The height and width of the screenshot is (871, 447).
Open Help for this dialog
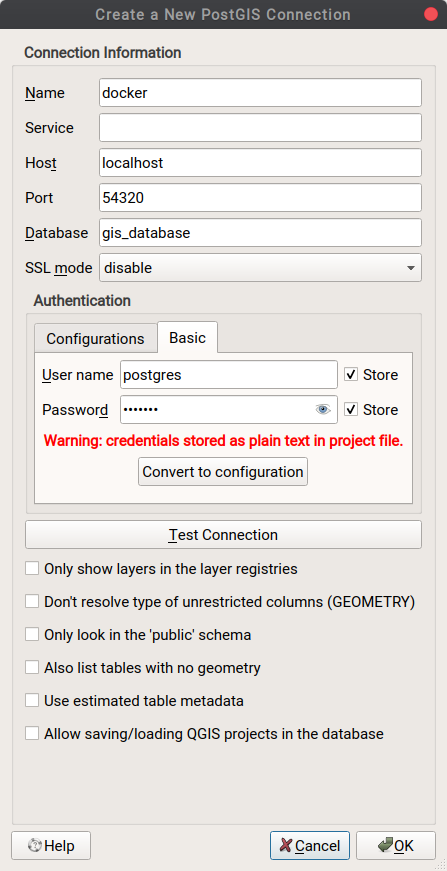tap(51, 845)
